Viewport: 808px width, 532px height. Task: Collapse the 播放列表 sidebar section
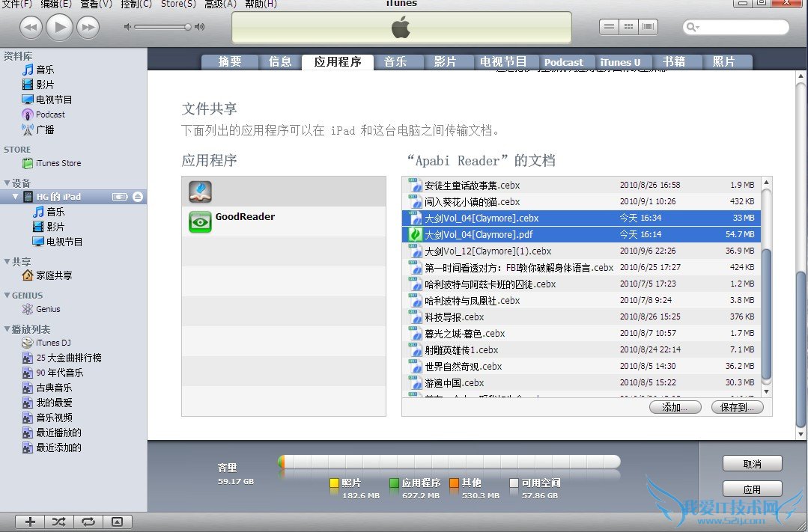tap(7, 329)
